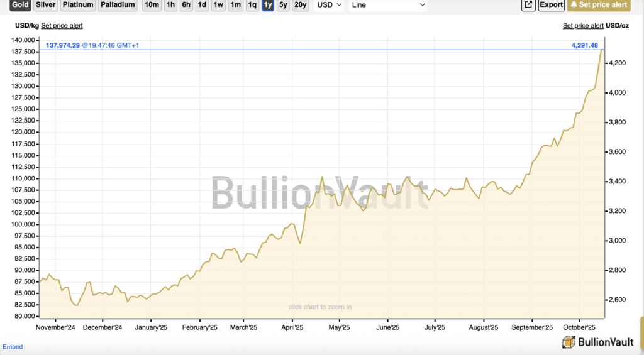Screen dimensions: 644x355
Task: Switch chart to Platinum
Action: coord(79,5)
